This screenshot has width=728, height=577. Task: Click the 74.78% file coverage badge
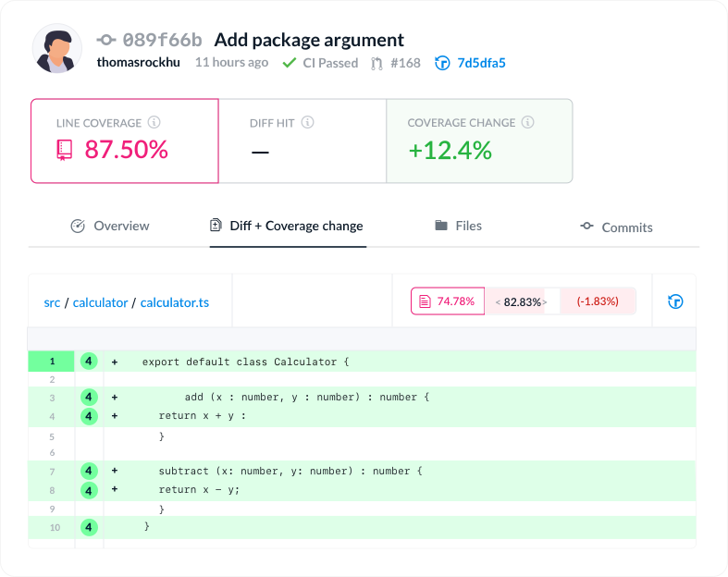pyautogui.click(x=448, y=301)
